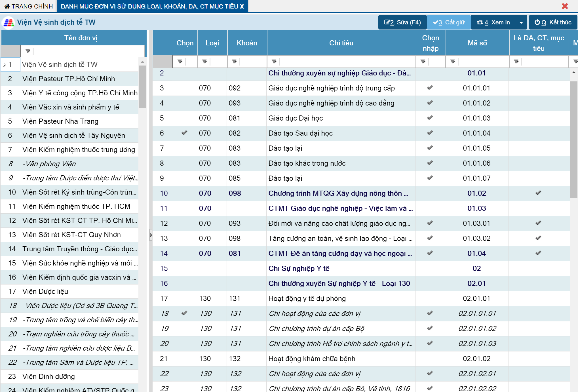
Task: Switch to the TRANG CHÍNH tab
Action: [x=29, y=6]
